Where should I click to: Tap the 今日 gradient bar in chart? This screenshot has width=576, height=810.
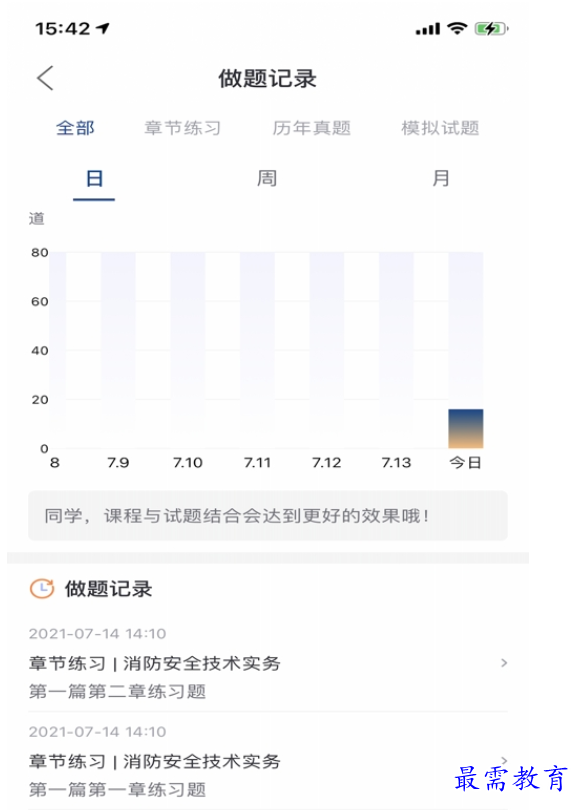(465, 429)
